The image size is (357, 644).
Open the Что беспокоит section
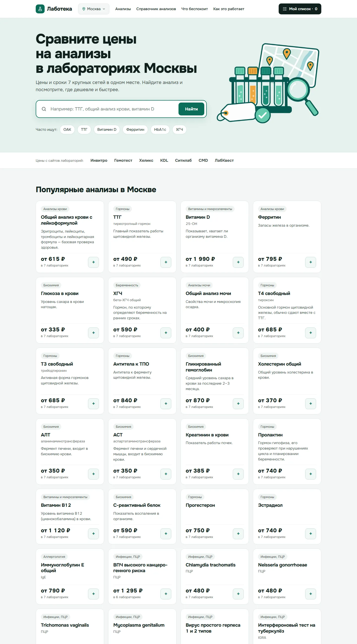click(195, 9)
